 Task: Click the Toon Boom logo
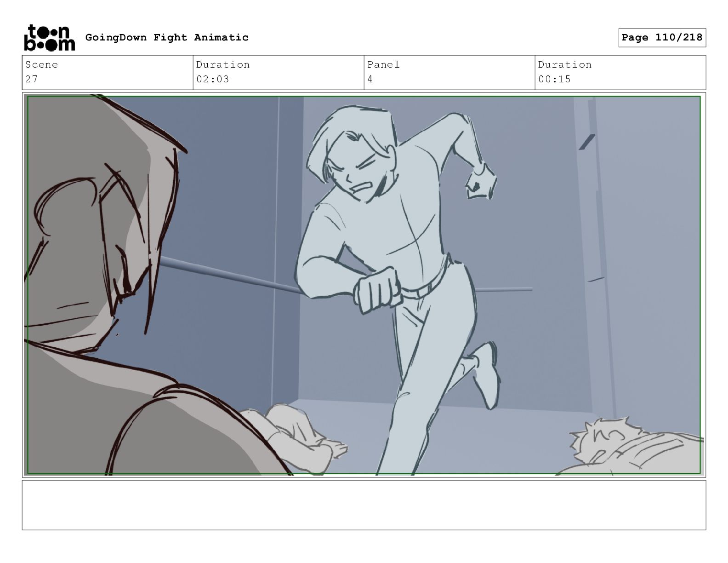tap(49, 37)
